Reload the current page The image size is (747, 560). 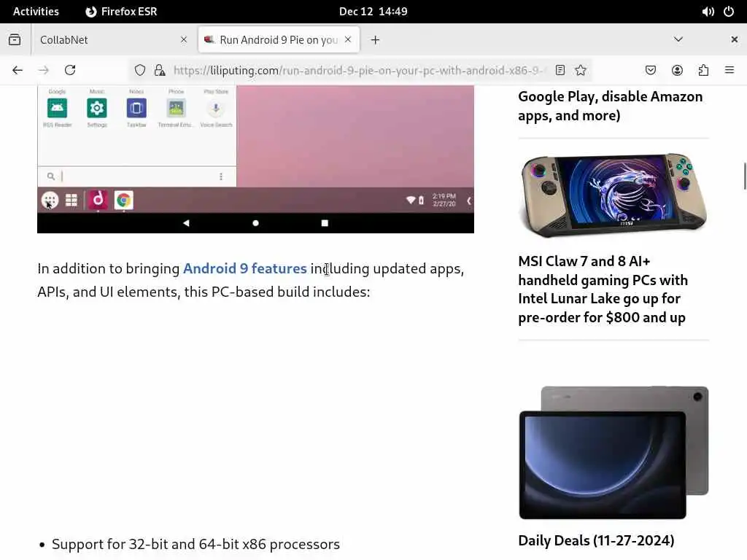pos(70,71)
